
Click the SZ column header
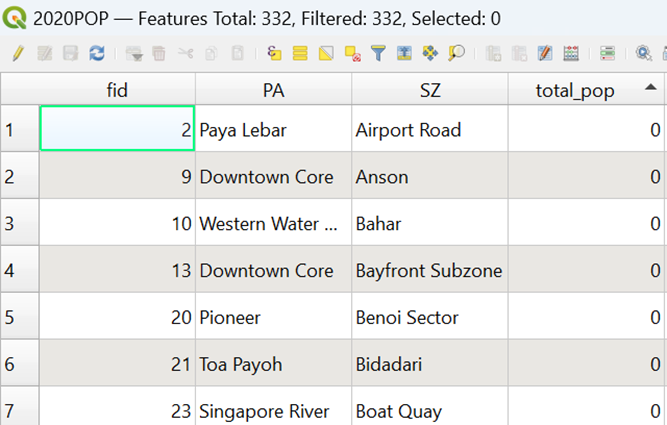pyautogui.click(x=430, y=91)
